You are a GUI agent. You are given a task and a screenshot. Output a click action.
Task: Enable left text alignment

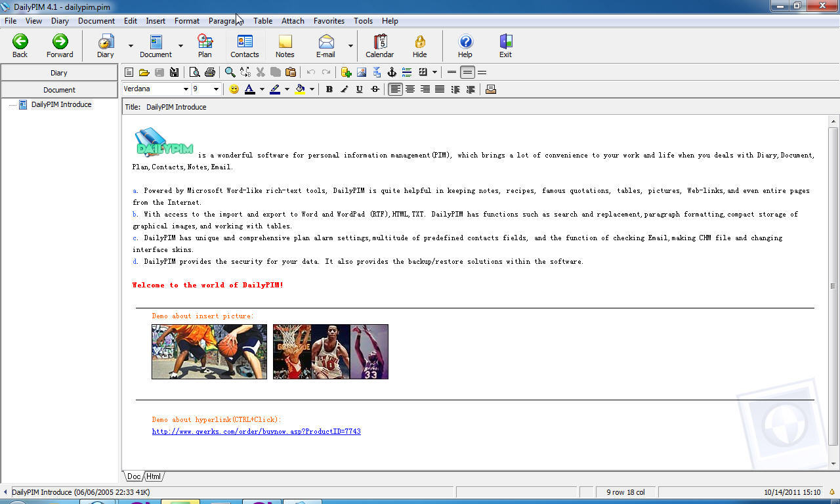click(x=395, y=89)
